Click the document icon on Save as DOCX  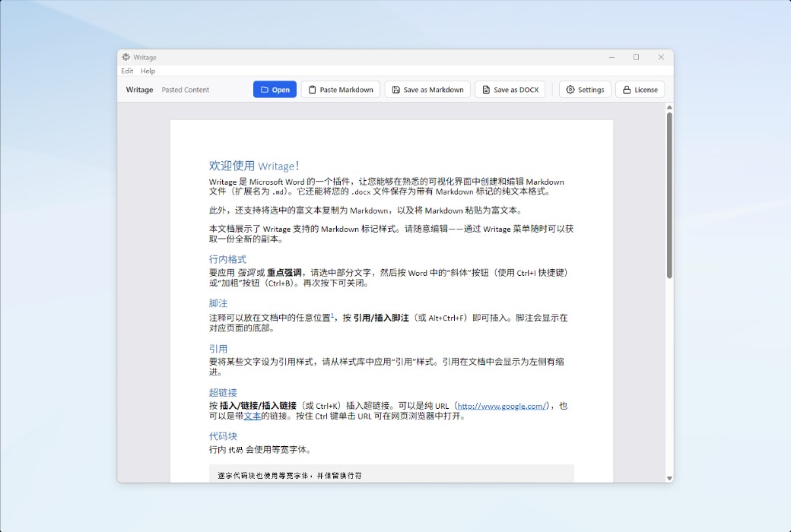pos(485,89)
